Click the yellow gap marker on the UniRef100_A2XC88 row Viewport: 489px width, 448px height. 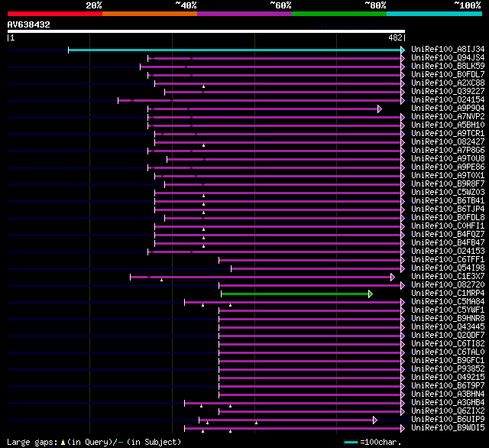pyautogui.click(x=204, y=86)
